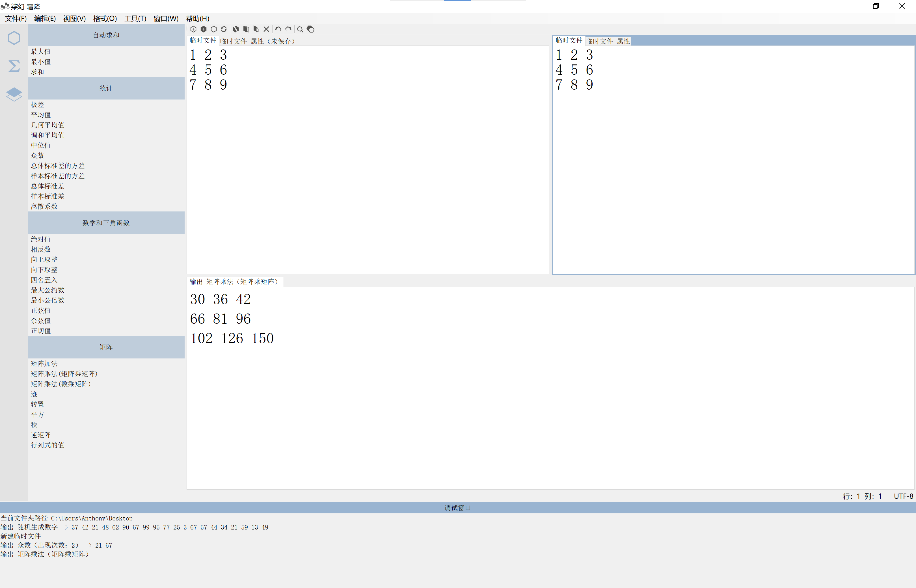Screen dimensions: 916x588
Task: Click the undo arrow icon
Action: [x=278, y=29]
